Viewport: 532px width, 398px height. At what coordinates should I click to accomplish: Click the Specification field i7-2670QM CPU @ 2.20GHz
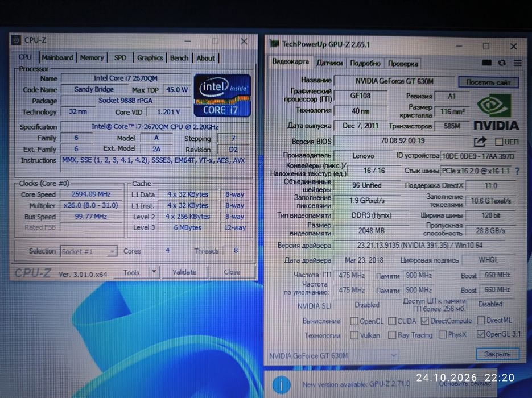[x=155, y=127]
